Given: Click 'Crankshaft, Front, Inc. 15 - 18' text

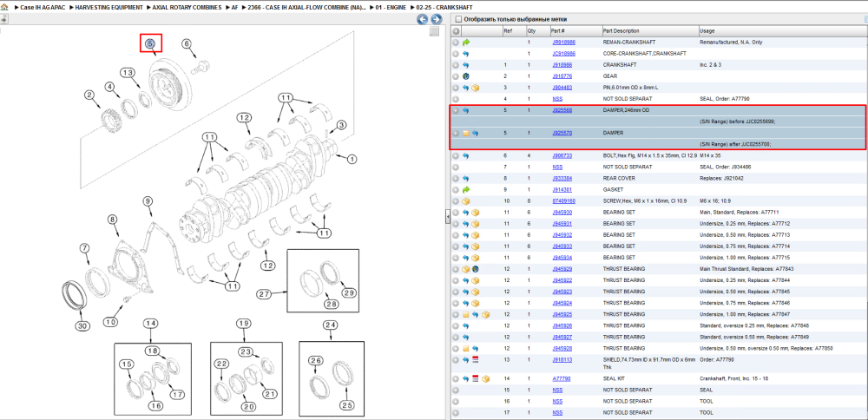Looking at the screenshot, I should tap(734, 379).
